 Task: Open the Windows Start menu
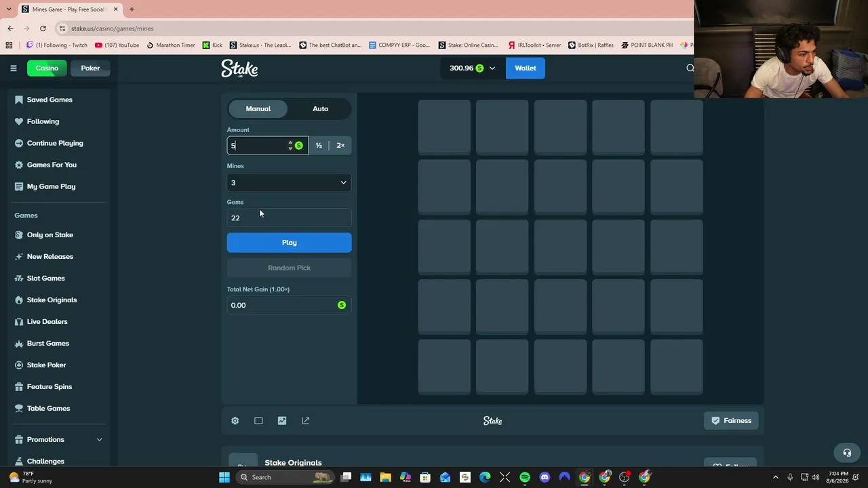point(224,477)
